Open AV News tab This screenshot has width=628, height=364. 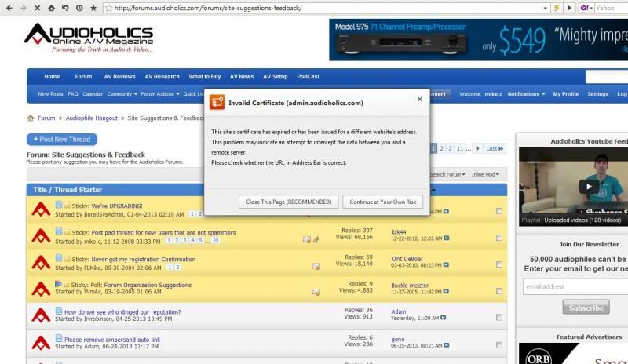pos(242,76)
